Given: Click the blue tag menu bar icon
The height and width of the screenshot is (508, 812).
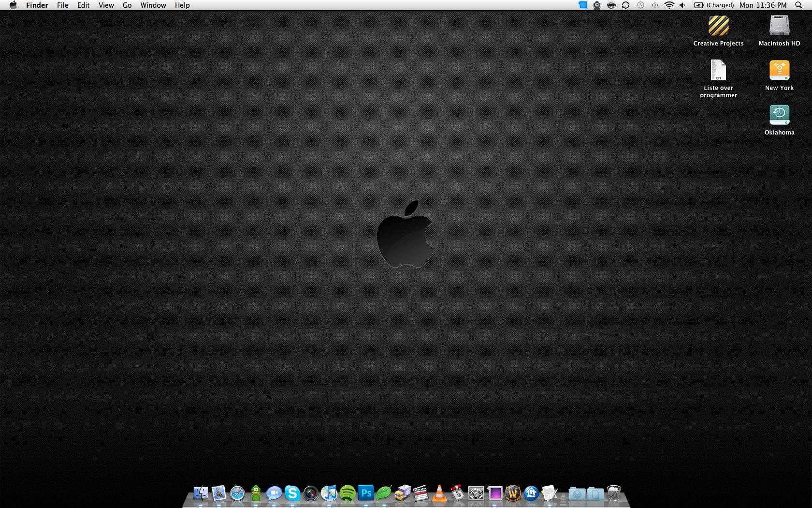Looking at the screenshot, I should 583,5.
